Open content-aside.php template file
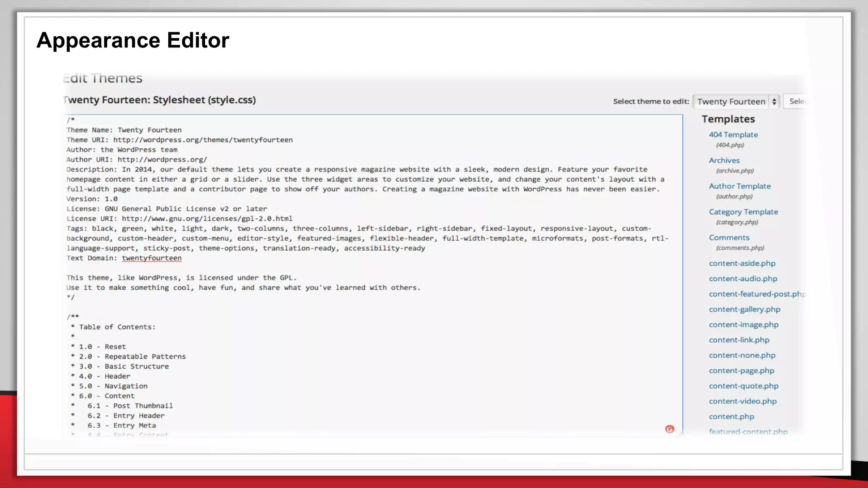This screenshot has width=868, height=488. point(742,263)
